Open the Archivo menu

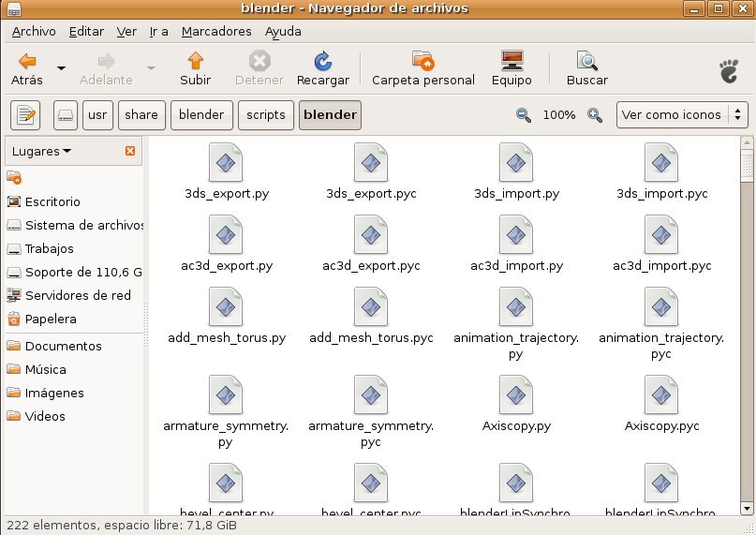pos(34,32)
